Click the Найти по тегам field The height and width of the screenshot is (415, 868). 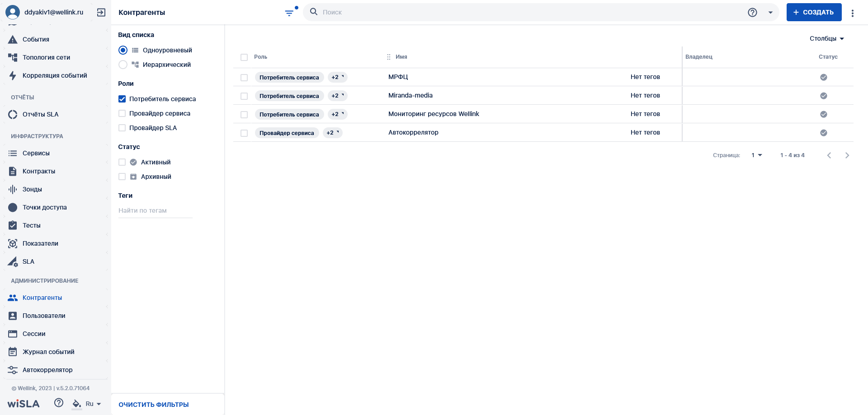coord(156,210)
